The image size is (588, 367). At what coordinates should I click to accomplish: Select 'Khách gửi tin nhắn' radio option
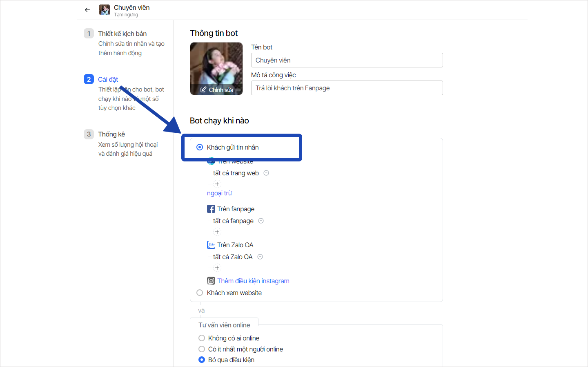click(x=200, y=147)
